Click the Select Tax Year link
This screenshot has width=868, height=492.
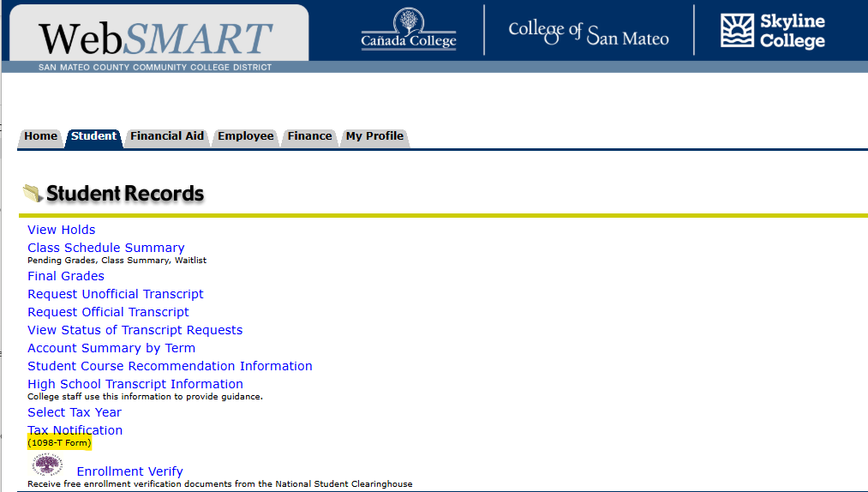coord(75,412)
